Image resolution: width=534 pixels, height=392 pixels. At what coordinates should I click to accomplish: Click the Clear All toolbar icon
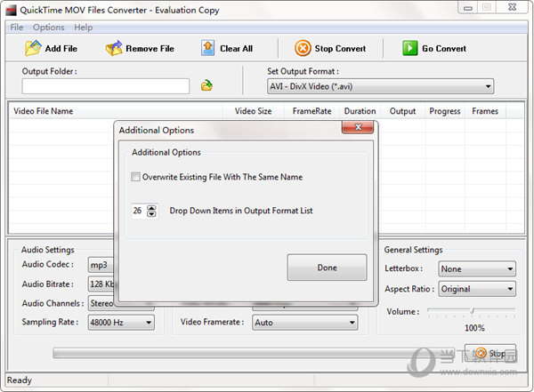tap(207, 48)
